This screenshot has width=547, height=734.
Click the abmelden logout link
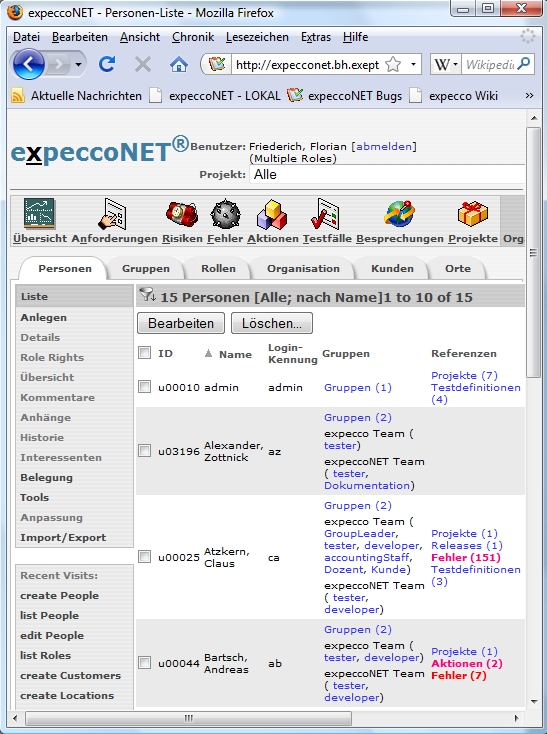point(384,147)
